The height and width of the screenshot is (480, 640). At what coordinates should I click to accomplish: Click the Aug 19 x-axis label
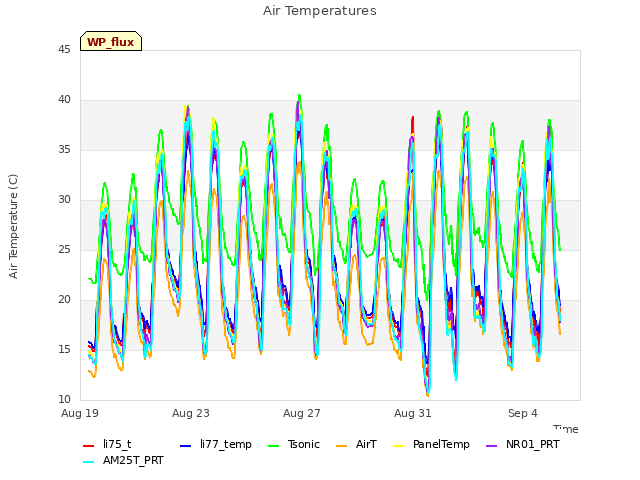(80, 413)
